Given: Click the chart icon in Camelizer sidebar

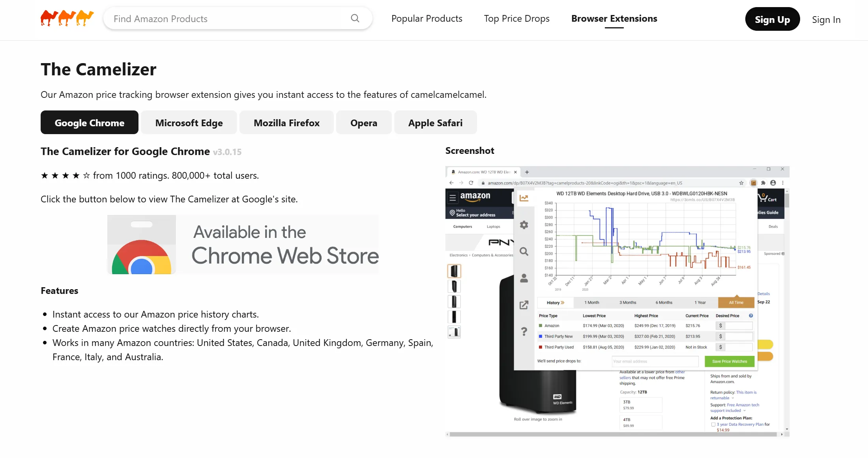Looking at the screenshot, I should point(524,198).
